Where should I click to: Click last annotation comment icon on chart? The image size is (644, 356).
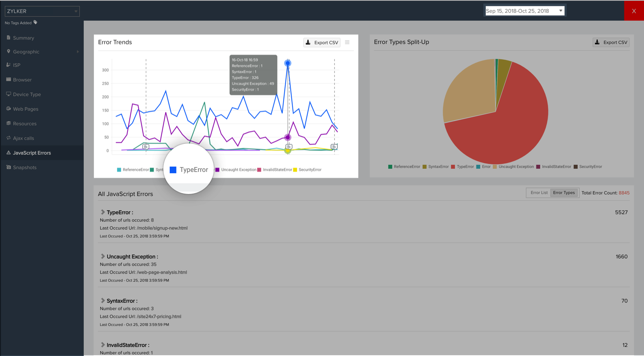point(334,147)
